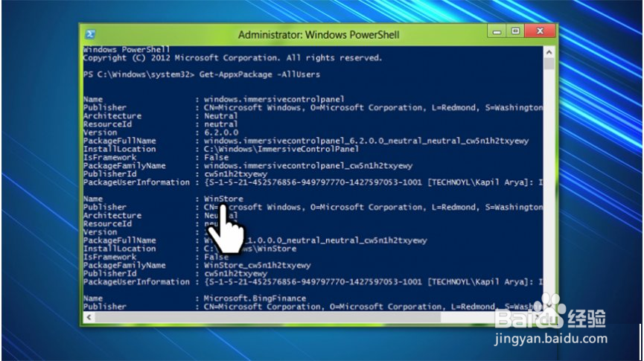This screenshot has height=361, width=644.
Task: Click the 'Get-AppxPackage -AllUsers' command text
Action: click(260, 74)
